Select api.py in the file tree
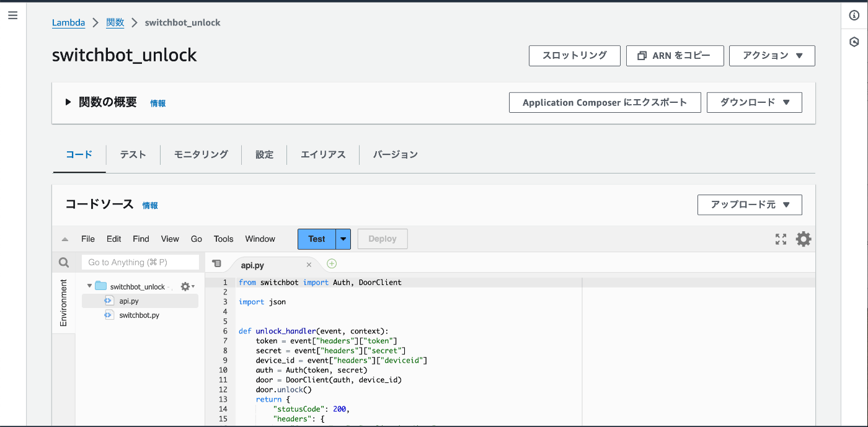Viewport: 868px width, 427px height. (x=140, y=301)
